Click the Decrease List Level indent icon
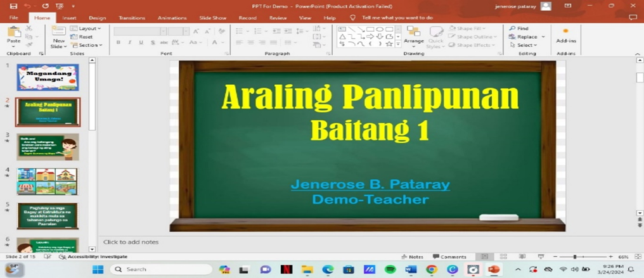 [276, 31]
